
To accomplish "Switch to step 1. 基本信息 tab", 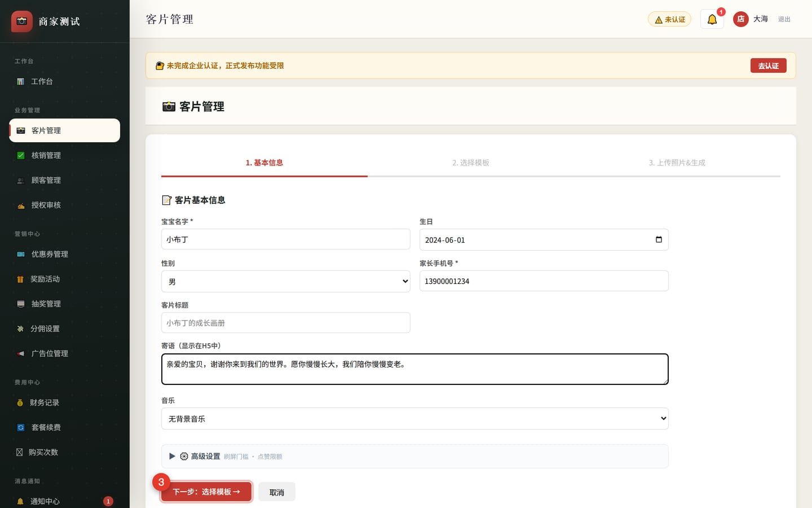I will click(264, 163).
